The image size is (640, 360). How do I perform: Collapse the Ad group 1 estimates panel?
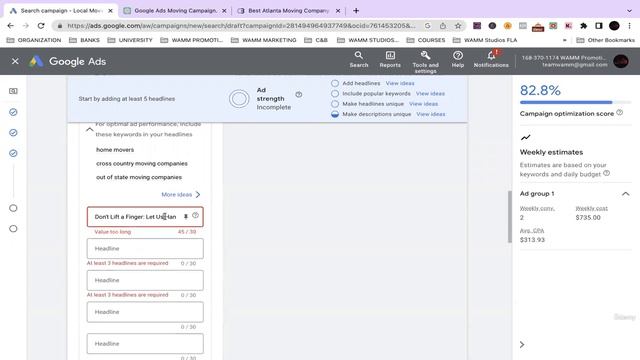(x=625, y=194)
